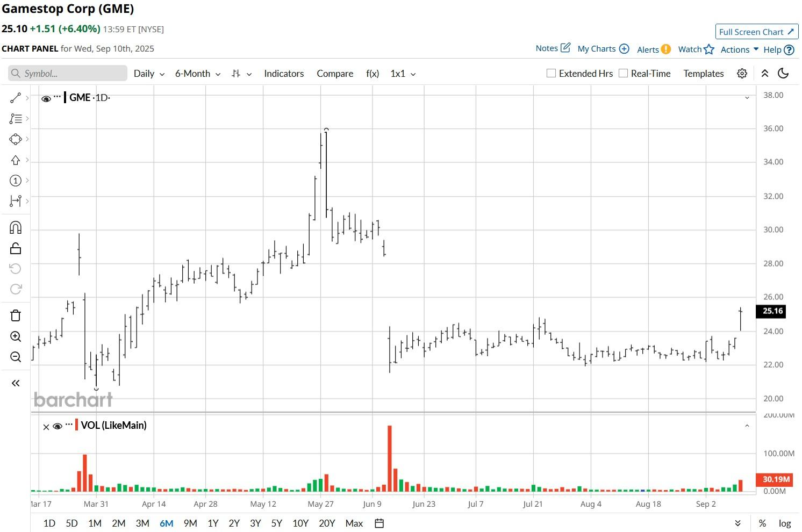Select the numbered annotation tool

pos(16,181)
